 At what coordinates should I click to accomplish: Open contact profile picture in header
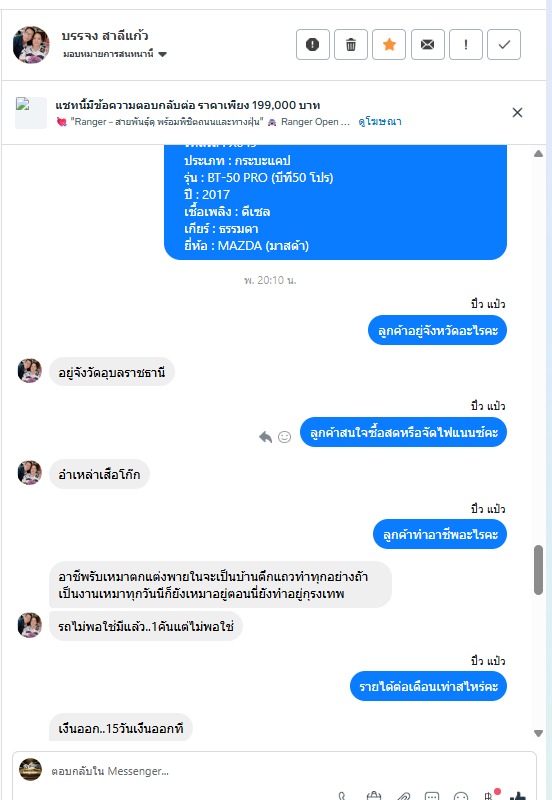tap(31, 44)
